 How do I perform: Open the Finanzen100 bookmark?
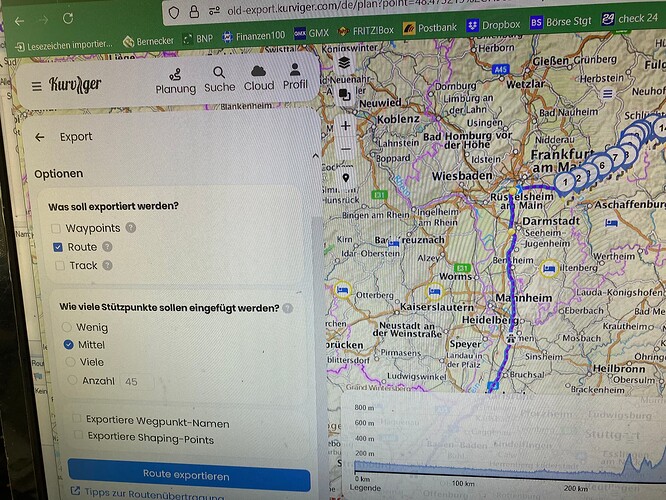tap(254, 37)
